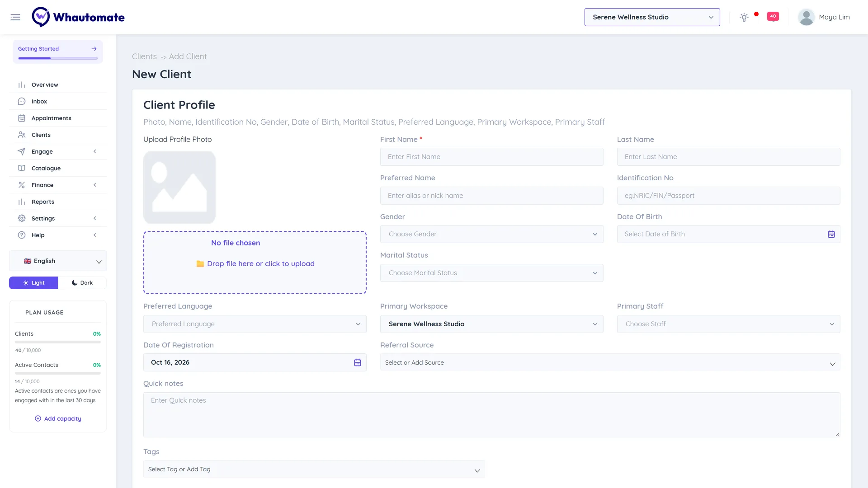The width and height of the screenshot is (868, 488).
Task: Open the English language selector
Action: point(58,261)
